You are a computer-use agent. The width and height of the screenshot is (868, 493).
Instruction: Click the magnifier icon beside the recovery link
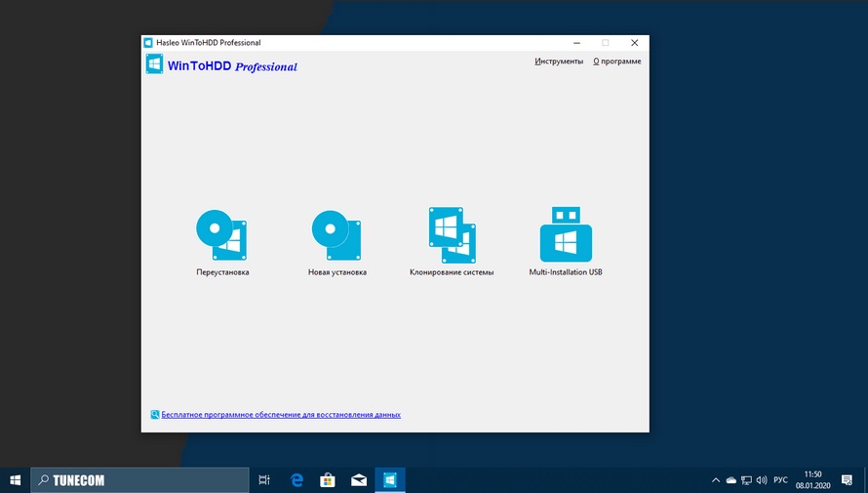155,414
